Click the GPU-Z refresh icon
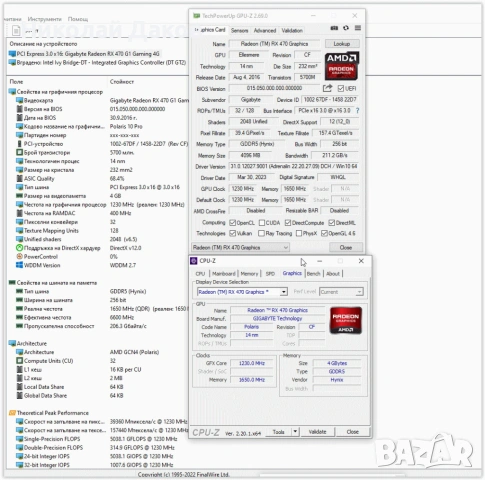485x480 pixels. pos(346,28)
